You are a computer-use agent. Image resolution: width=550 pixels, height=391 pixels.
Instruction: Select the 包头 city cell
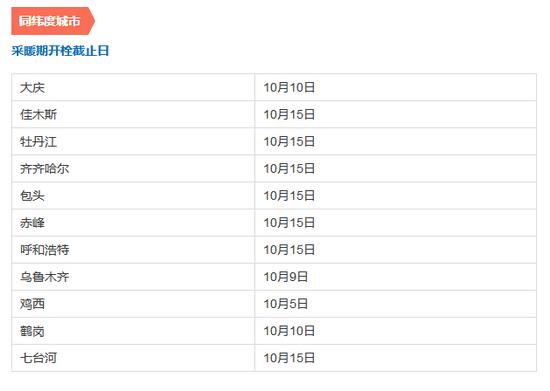pyautogui.click(x=133, y=196)
